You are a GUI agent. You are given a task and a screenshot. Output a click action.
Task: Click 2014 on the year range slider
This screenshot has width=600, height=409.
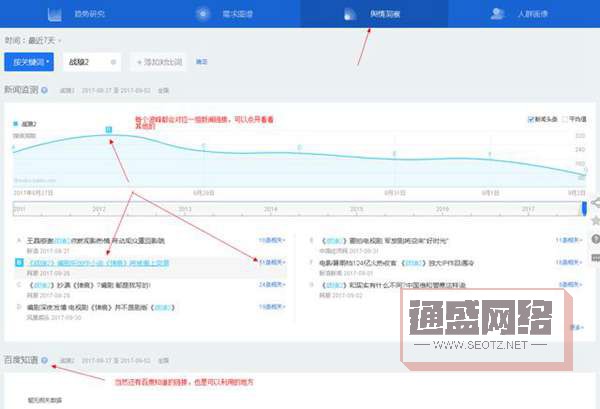pos(271,209)
